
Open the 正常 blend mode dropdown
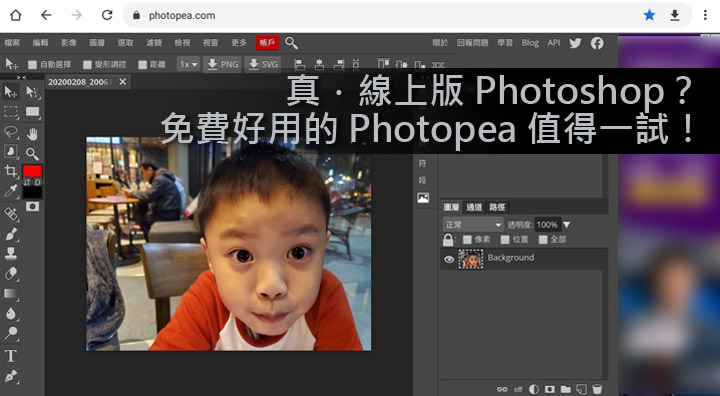coord(473,225)
